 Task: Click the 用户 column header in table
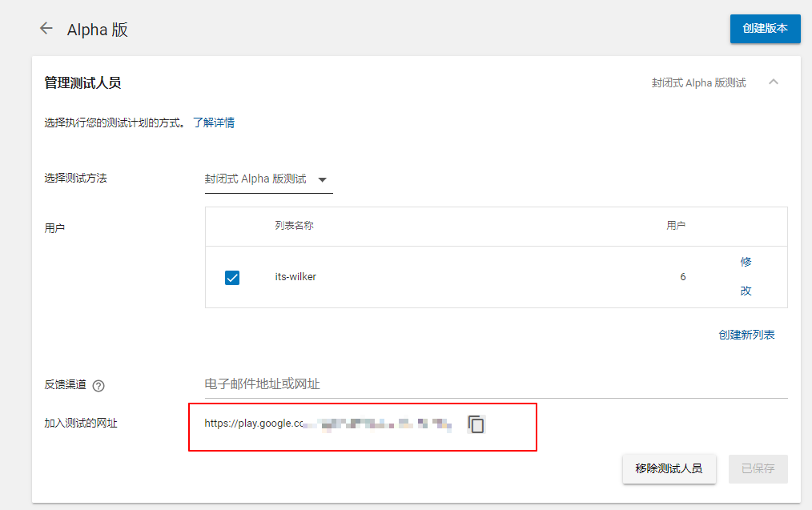(x=676, y=226)
